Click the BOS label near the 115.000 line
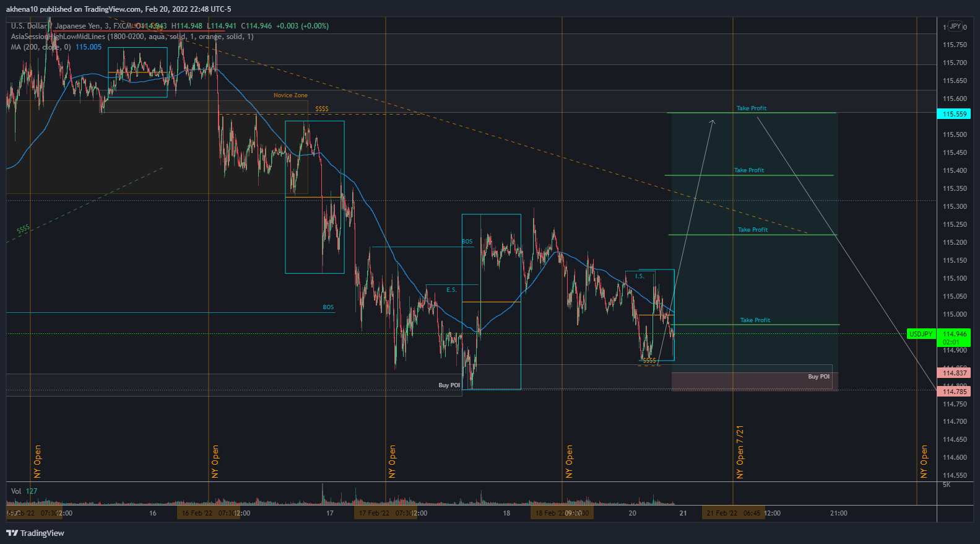The height and width of the screenshot is (544, 980). pyautogui.click(x=328, y=307)
